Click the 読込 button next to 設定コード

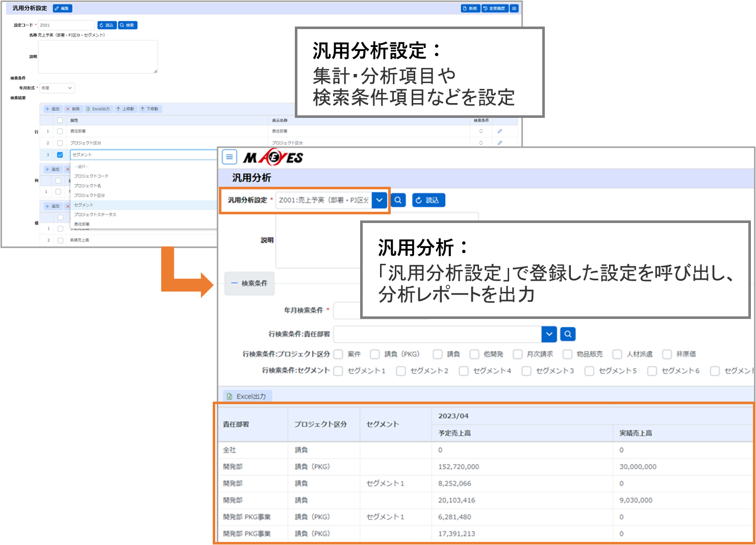tap(107, 25)
